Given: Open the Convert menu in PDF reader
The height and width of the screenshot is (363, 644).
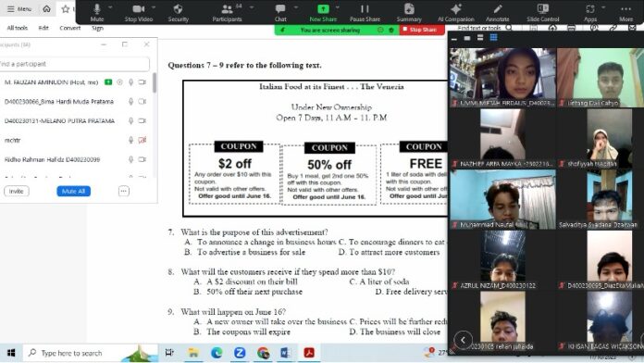Looking at the screenshot, I should (x=69, y=28).
